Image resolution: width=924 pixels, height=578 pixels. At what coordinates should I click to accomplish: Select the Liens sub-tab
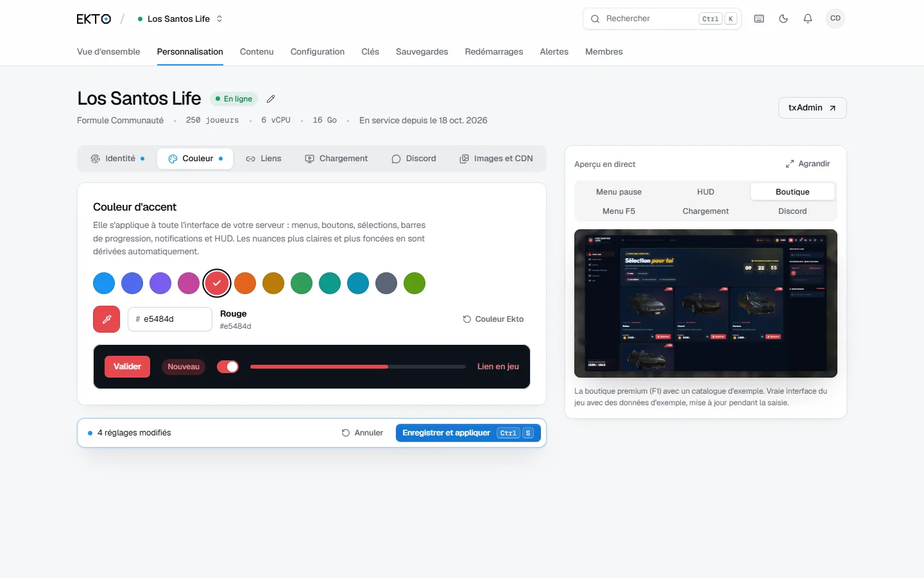(264, 159)
